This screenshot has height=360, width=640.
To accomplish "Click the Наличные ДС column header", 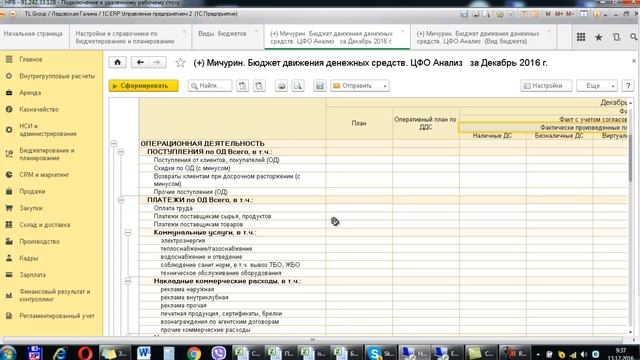I will pos(492,136).
